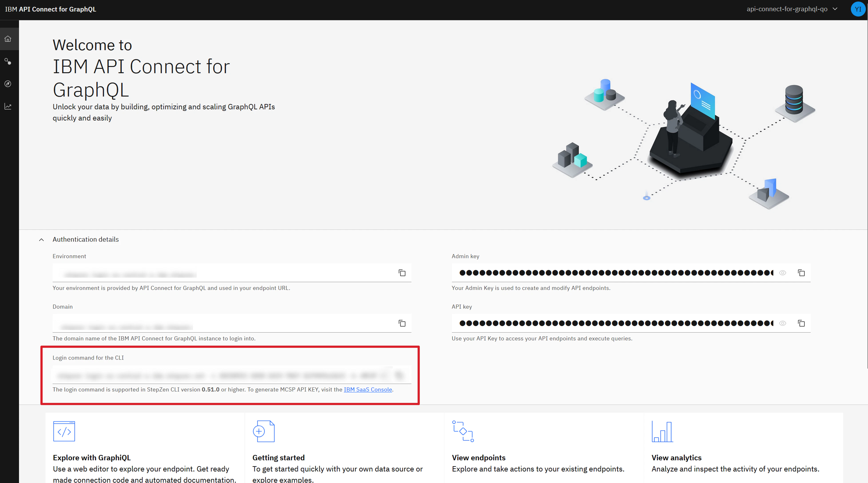Screen dimensions: 868x483
Task: Click the Environment value field
Action: pos(232,273)
